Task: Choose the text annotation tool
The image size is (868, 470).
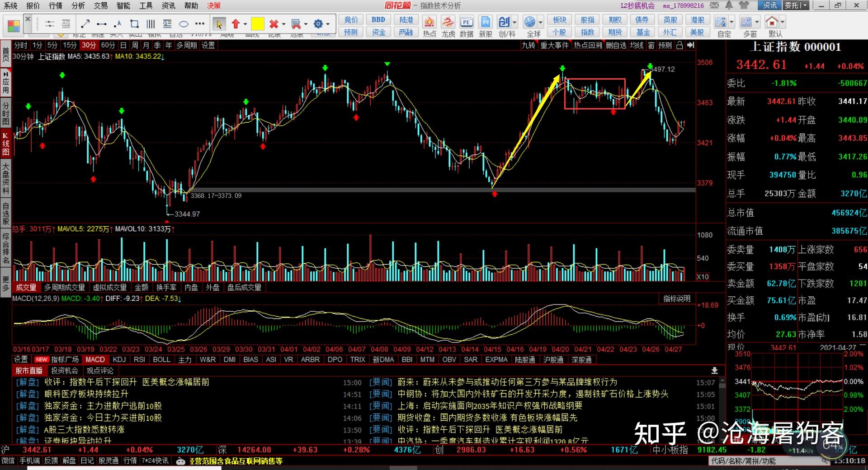Action: coord(118,24)
